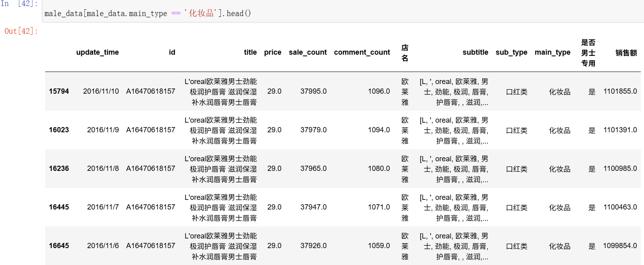
Task: Click the 销售额 column header
Action: point(626,53)
